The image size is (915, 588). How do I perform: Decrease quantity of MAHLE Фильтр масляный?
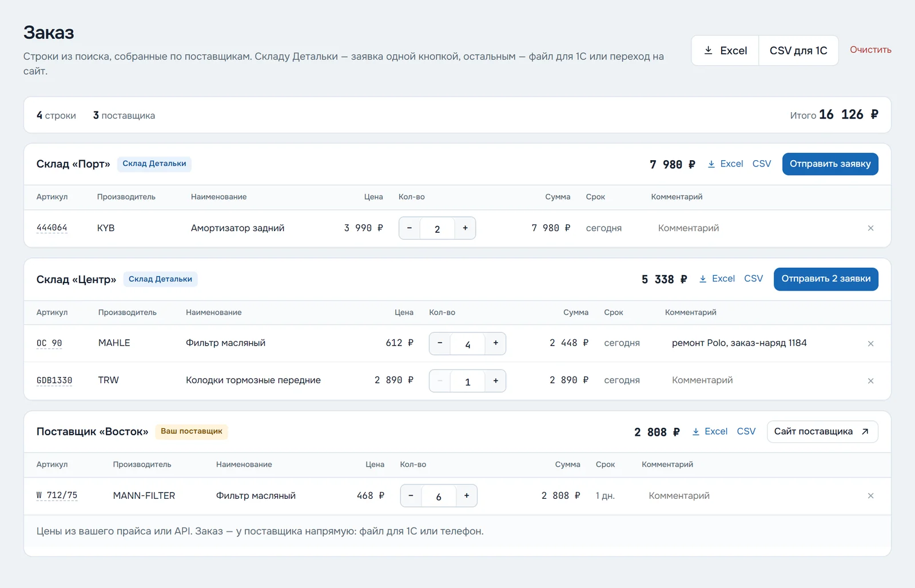pos(440,343)
